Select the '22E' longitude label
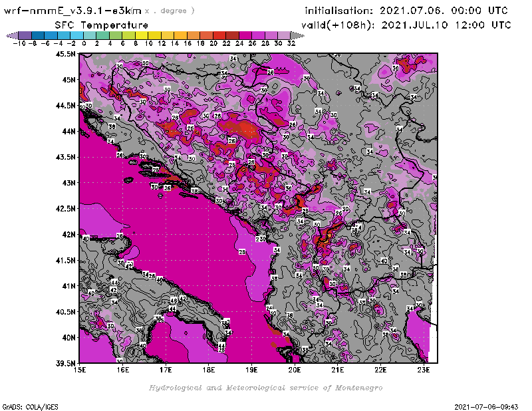Viewport: 532px width, 411px height. [380, 370]
